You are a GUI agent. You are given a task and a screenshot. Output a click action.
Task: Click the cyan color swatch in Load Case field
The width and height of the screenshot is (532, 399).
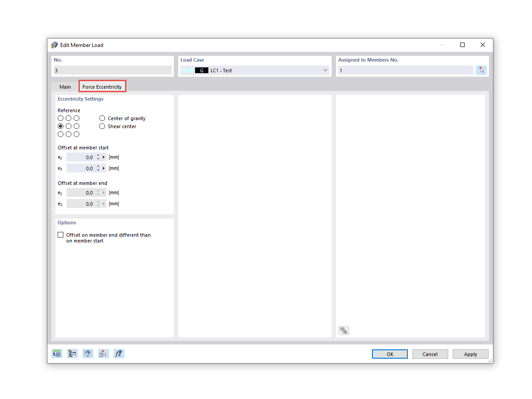[x=188, y=70]
